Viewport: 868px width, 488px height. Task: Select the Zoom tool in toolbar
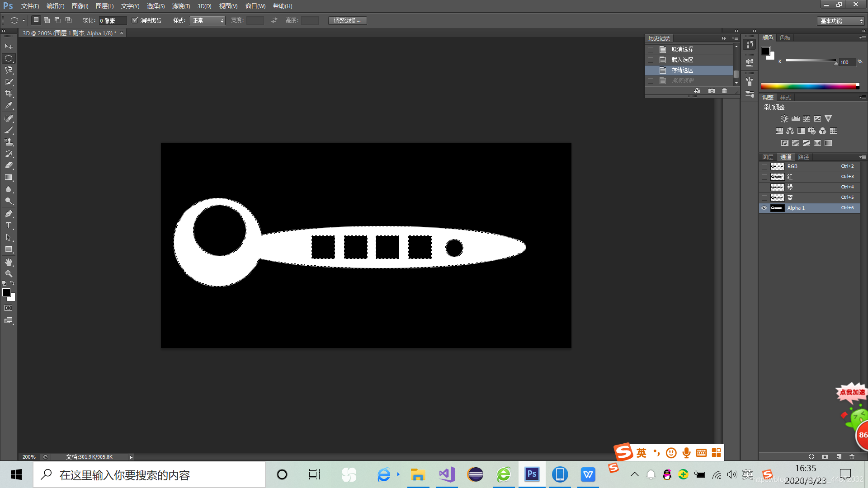point(9,274)
